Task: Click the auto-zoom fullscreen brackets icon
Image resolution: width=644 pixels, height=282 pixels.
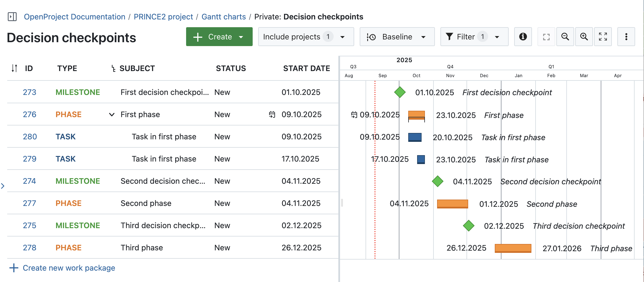Action: click(x=546, y=37)
